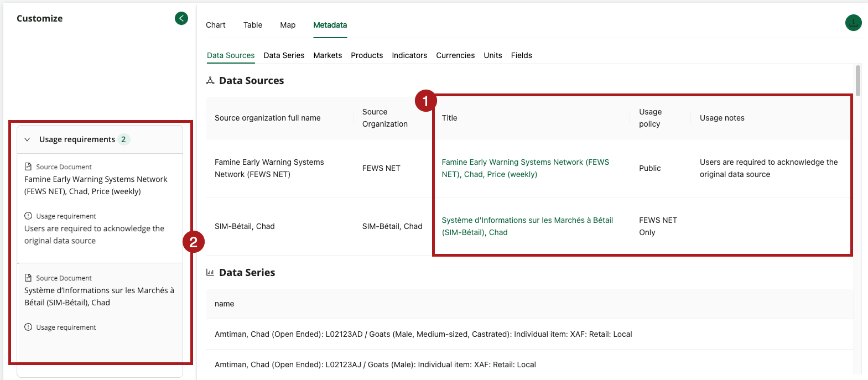The image size is (868, 380).
Task: Collapse the Customize panel with the arrow
Action: (x=181, y=18)
